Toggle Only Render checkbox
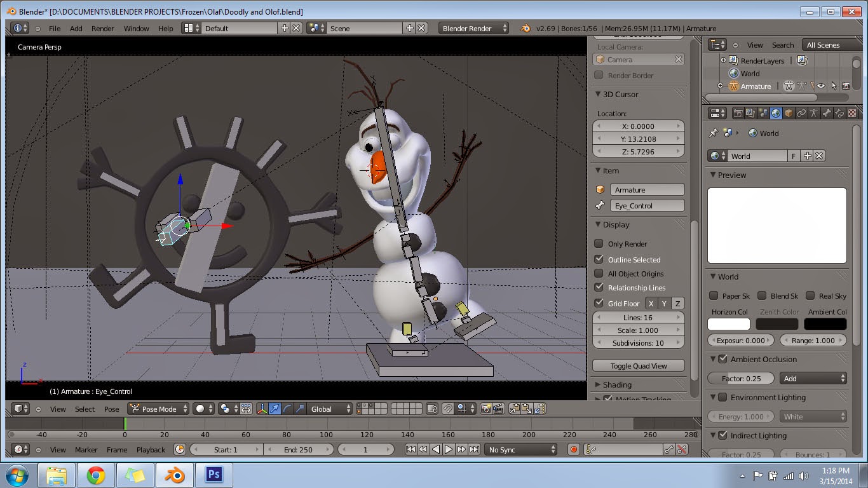 (599, 243)
